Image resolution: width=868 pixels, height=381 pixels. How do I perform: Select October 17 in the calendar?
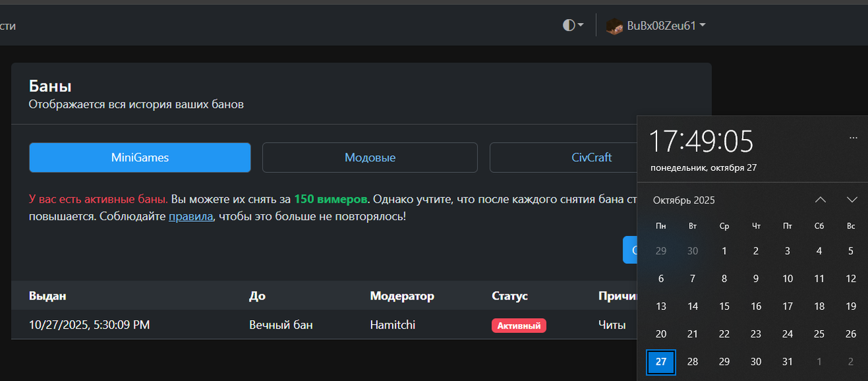pyautogui.click(x=787, y=306)
